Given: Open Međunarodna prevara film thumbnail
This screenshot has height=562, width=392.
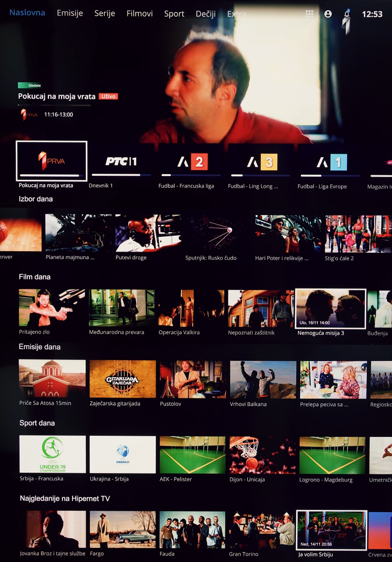Looking at the screenshot, I should [122, 308].
